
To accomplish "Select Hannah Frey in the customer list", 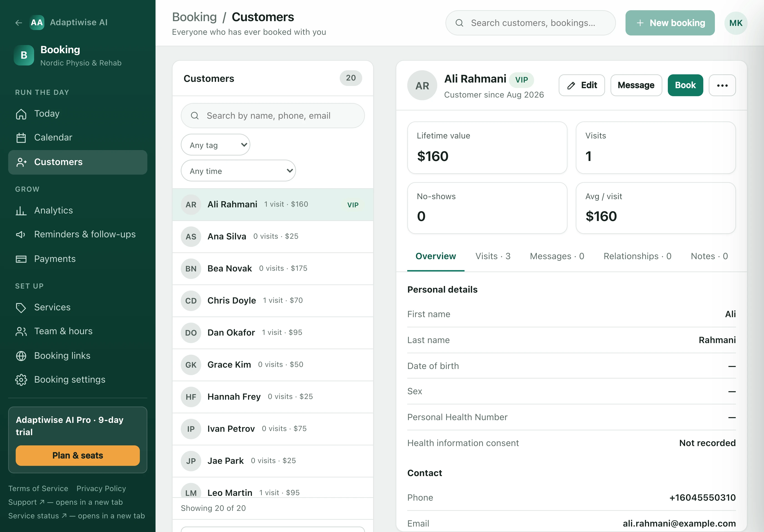I will point(273,397).
